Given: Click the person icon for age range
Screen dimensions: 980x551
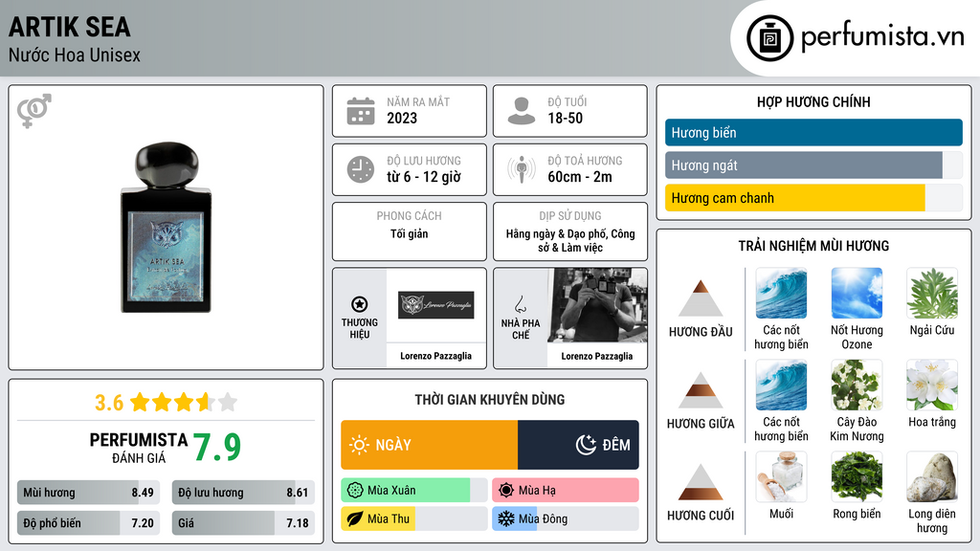Looking at the screenshot, I should tap(522, 111).
